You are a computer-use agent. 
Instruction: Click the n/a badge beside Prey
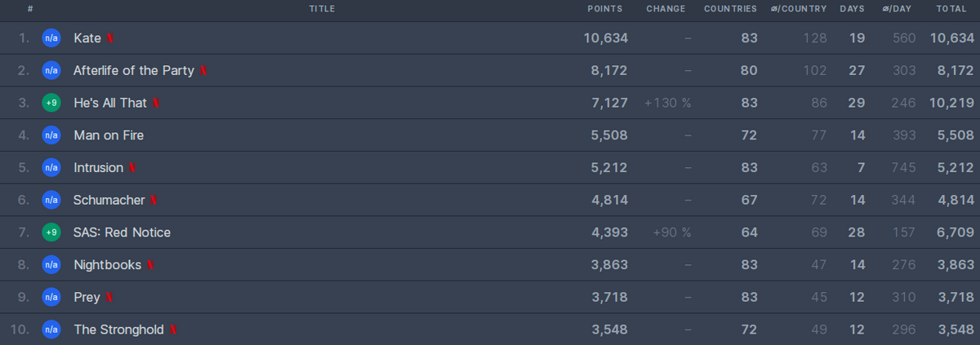click(x=51, y=298)
